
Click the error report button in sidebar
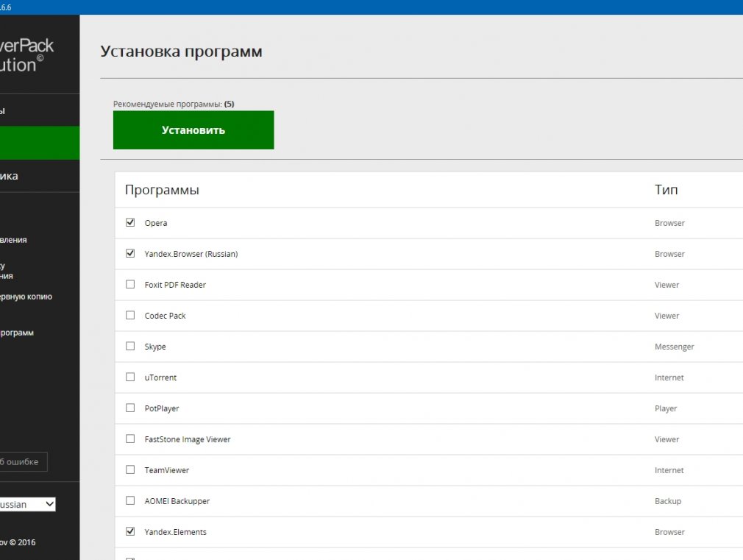coord(24,462)
